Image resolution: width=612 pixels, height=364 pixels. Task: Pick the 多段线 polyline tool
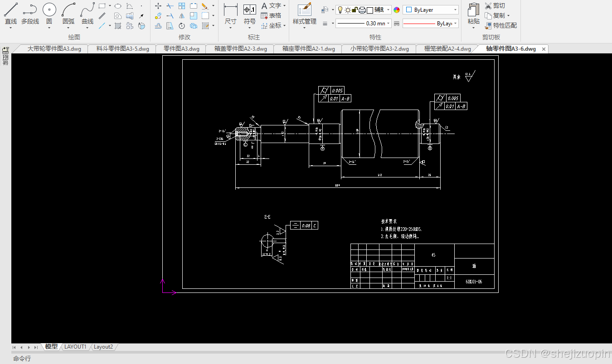point(30,14)
